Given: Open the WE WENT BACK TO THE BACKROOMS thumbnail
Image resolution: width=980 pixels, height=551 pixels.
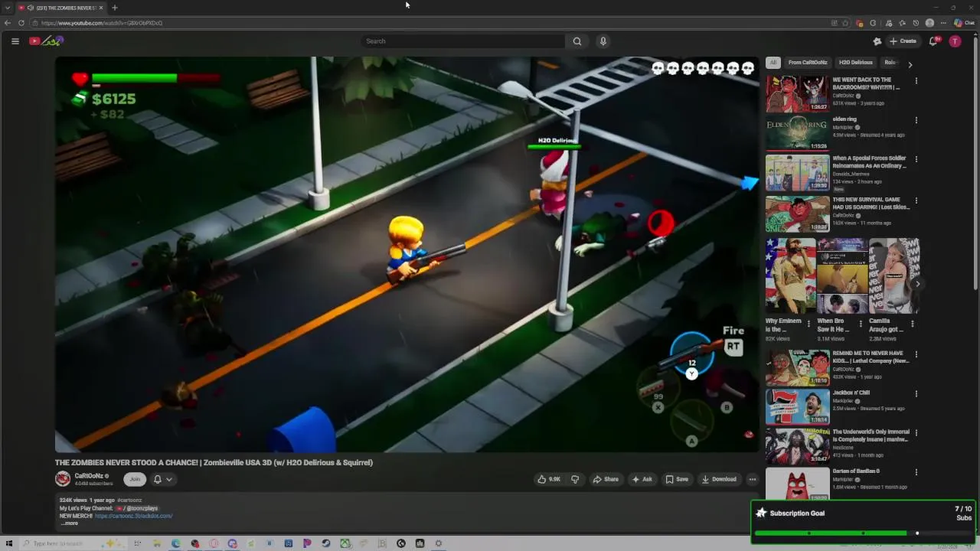Looking at the screenshot, I should (x=797, y=94).
